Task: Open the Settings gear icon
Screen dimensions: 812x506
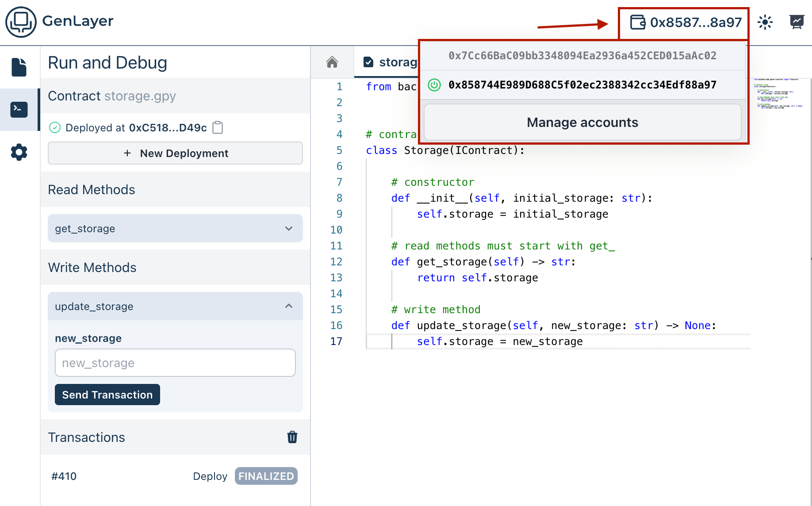Action: 19,152
